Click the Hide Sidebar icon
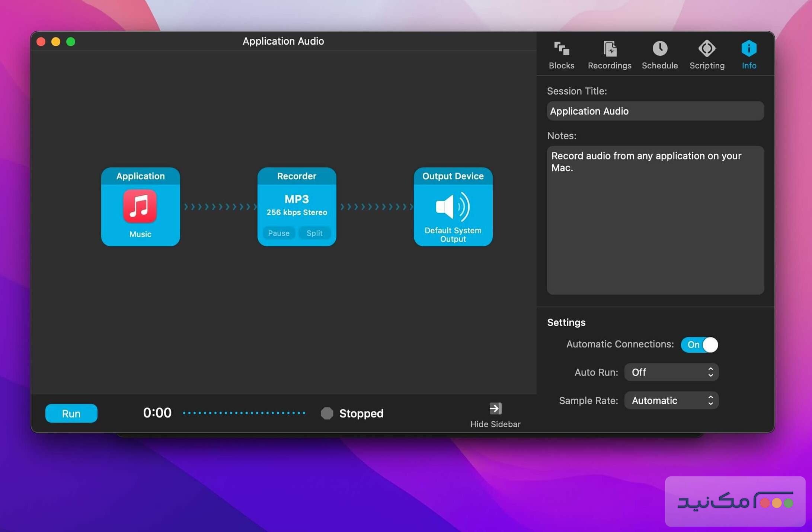 (x=495, y=408)
